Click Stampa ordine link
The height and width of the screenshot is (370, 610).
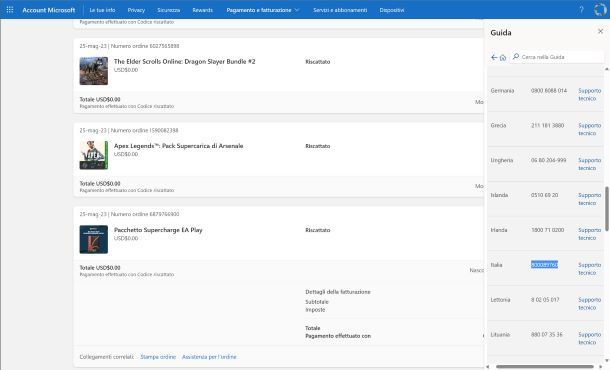tap(158, 357)
